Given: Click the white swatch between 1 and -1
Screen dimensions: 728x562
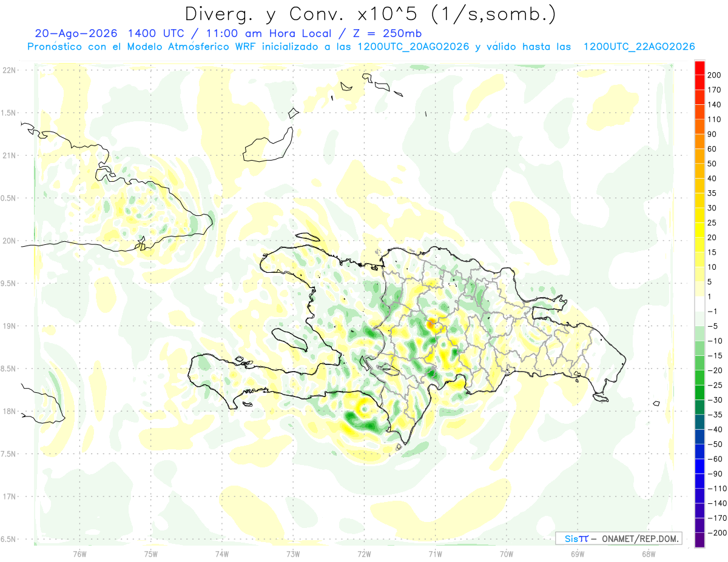Looking at the screenshot, I should pyautogui.click(x=699, y=304).
